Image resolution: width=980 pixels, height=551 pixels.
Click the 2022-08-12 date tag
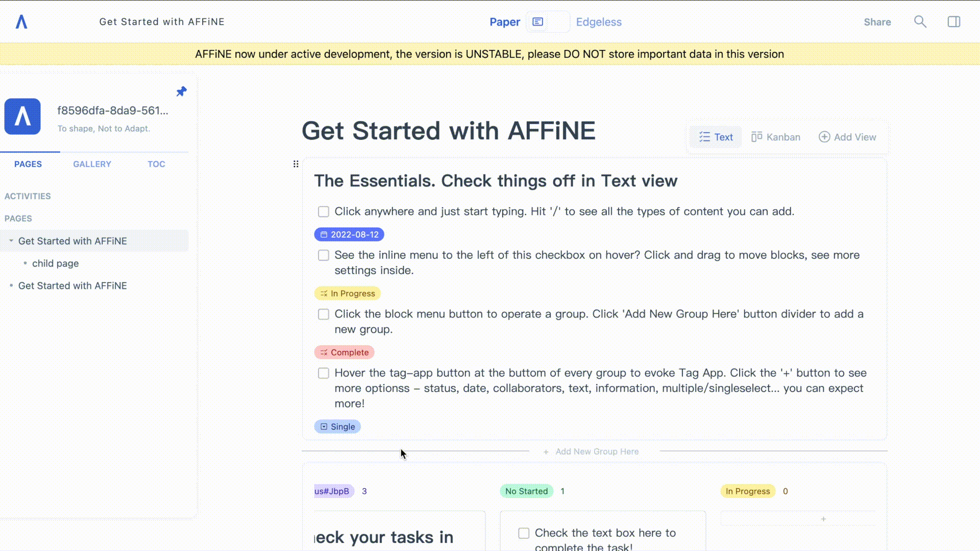(x=349, y=234)
